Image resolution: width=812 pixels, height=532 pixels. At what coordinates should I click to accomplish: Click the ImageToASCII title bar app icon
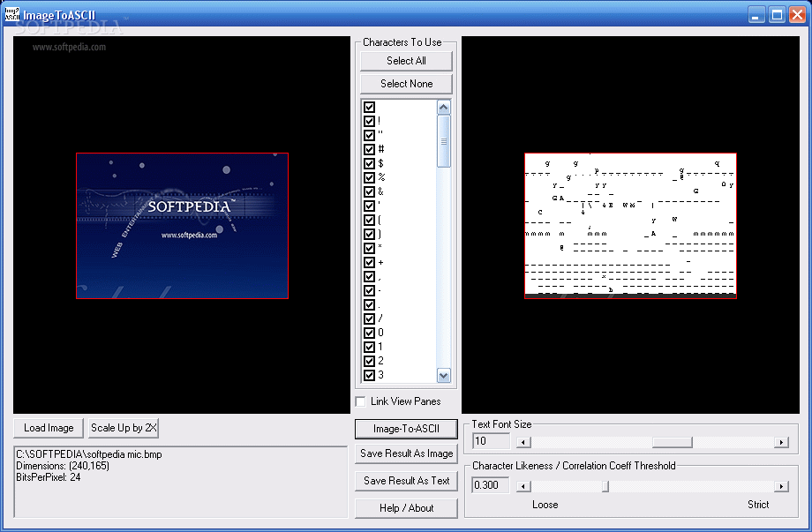[x=11, y=15]
